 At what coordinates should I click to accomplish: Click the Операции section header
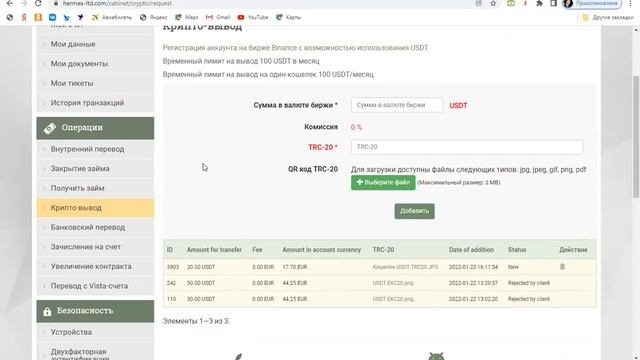(x=96, y=128)
